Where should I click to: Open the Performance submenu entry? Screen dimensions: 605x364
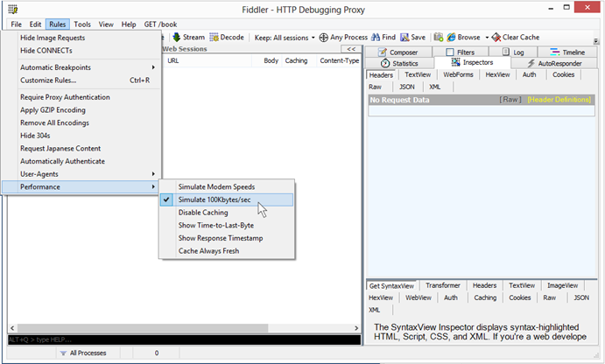click(81, 186)
